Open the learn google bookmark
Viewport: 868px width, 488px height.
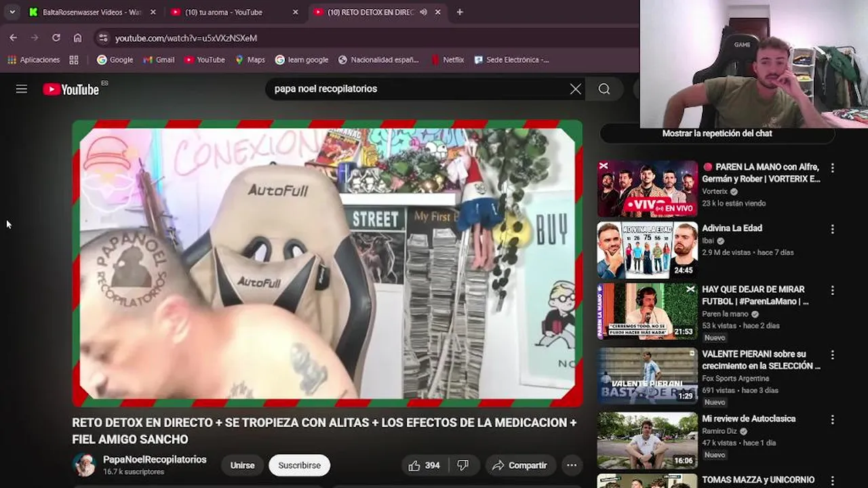click(302, 60)
